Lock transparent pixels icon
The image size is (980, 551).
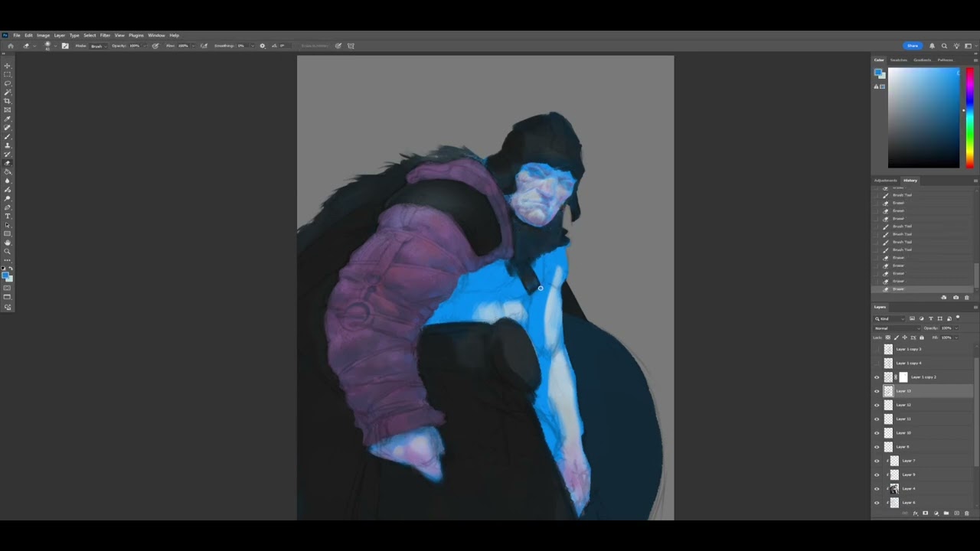point(888,337)
